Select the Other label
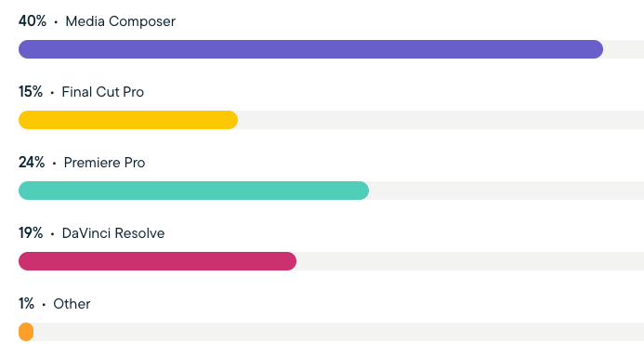This screenshot has width=644, height=356. tap(72, 304)
